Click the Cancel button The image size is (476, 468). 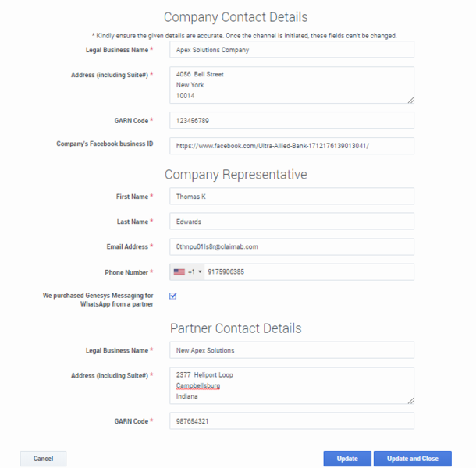[43, 459]
